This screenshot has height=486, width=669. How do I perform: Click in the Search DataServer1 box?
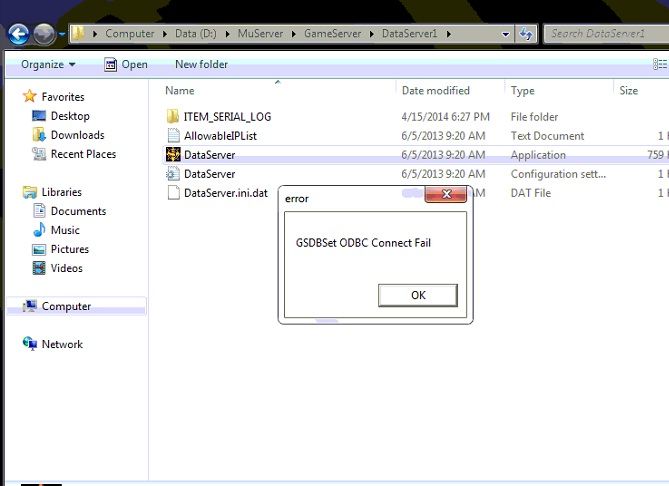(600, 34)
